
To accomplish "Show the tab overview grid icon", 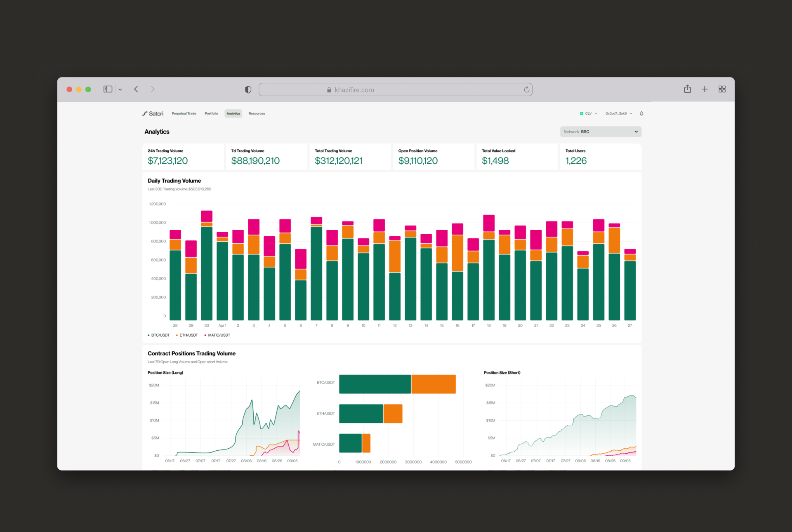I will pyautogui.click(x=722, y=89).
